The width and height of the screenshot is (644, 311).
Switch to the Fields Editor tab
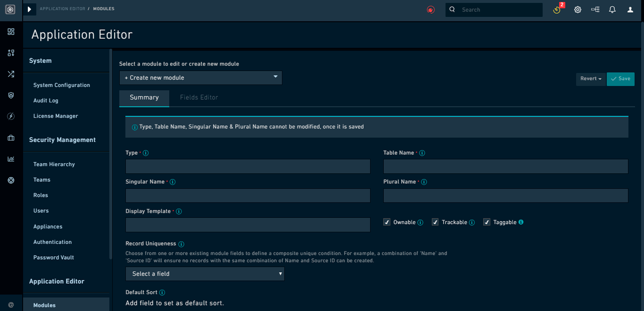click(x=199, y=97)
